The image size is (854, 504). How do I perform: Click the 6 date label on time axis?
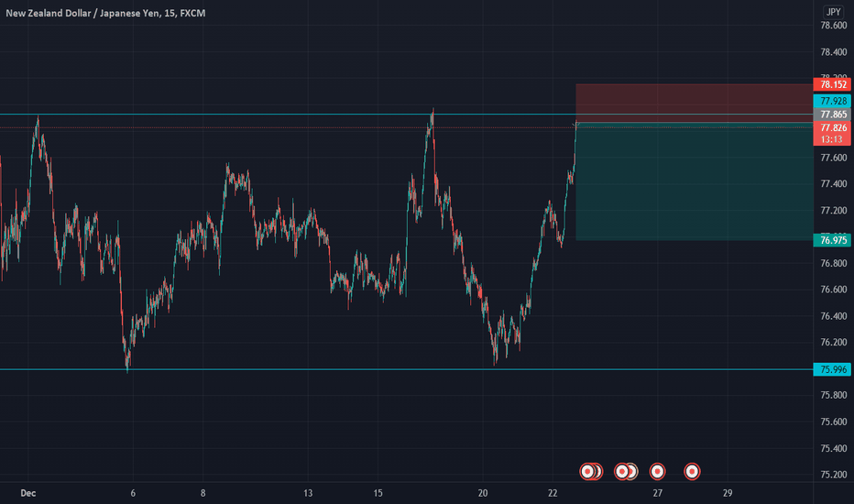click(x=133, y=493)
